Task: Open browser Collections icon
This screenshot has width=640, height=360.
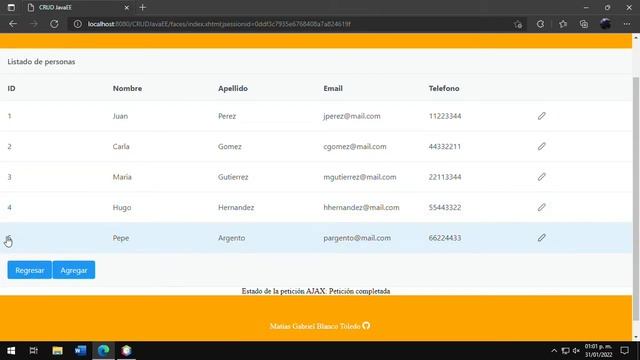Action: click(x=584, y=24)
